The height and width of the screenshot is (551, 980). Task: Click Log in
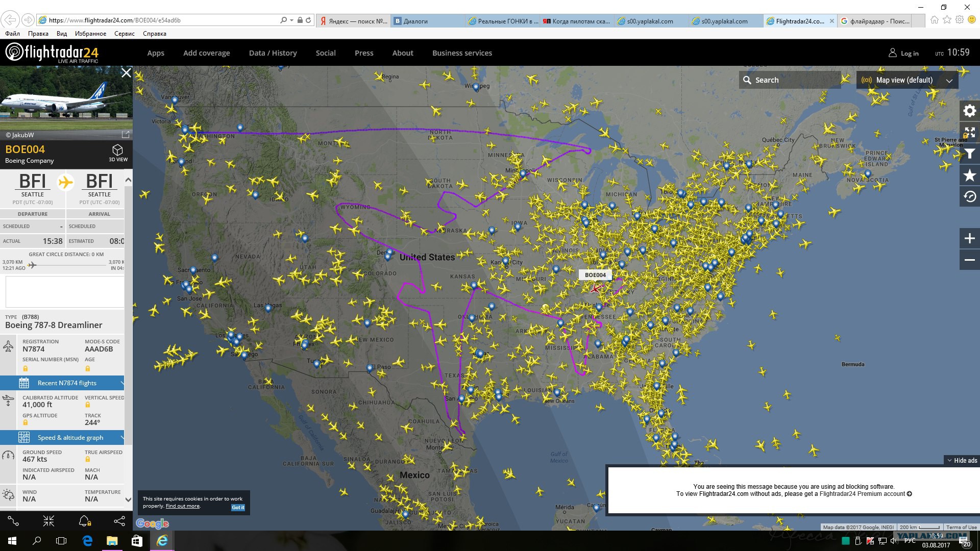[910, 53]
